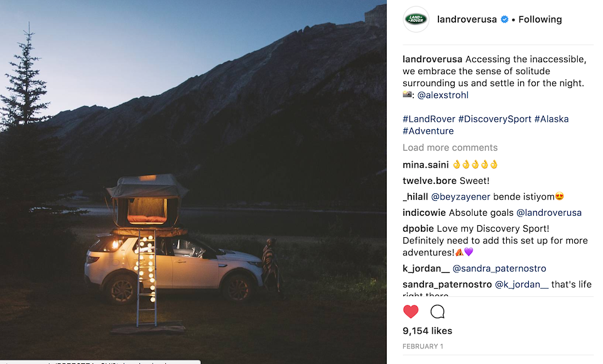Viewport: 603px width, 364px height.
Task: Click the February 1 post date
Action: tap(423, 346)
